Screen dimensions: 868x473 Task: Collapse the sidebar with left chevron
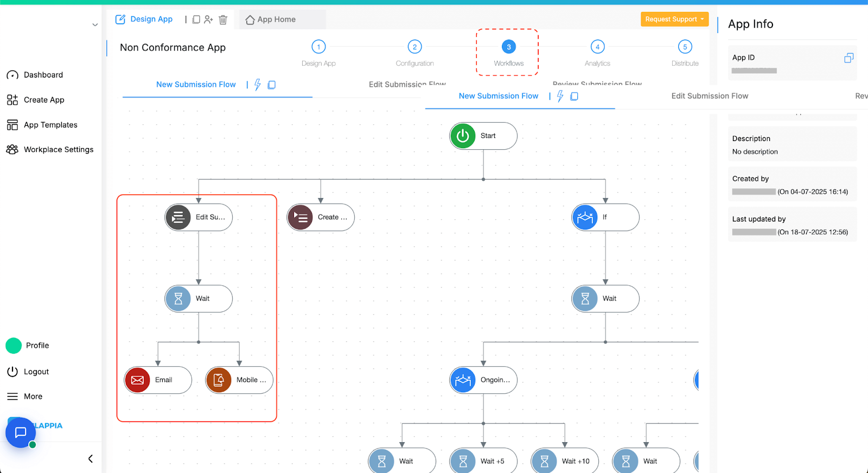point(91,459)
